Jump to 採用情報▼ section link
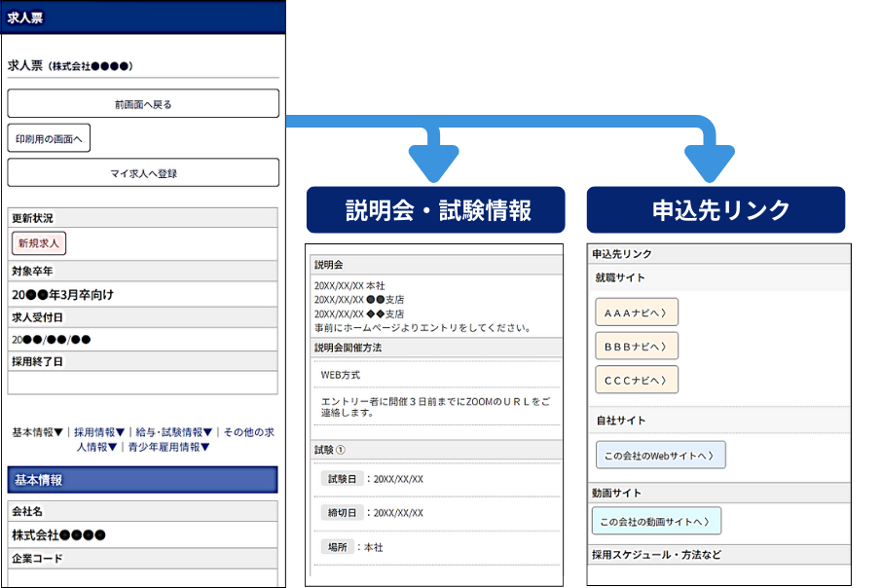This screenshot has height=588, width=881. pyautogui.click(x=99, y=432)
